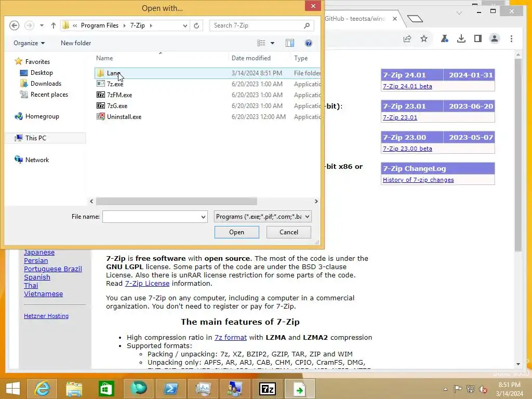Open the 7z format link

[230, 338]
